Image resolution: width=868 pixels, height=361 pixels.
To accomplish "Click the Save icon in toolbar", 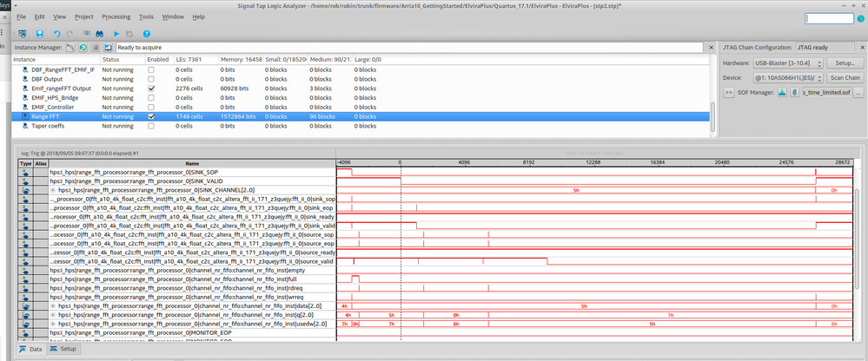I will click(40, 34).
